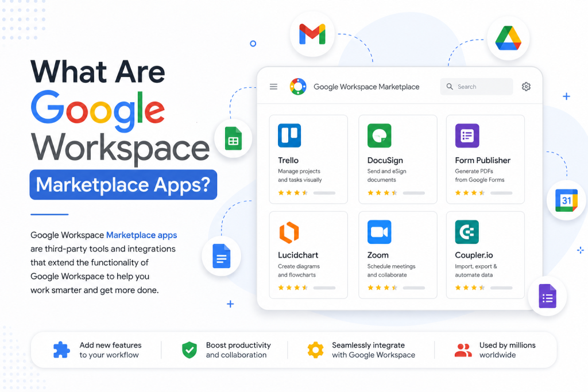
Task: Click the Form Publisher star rating
Action: point(470,193)
